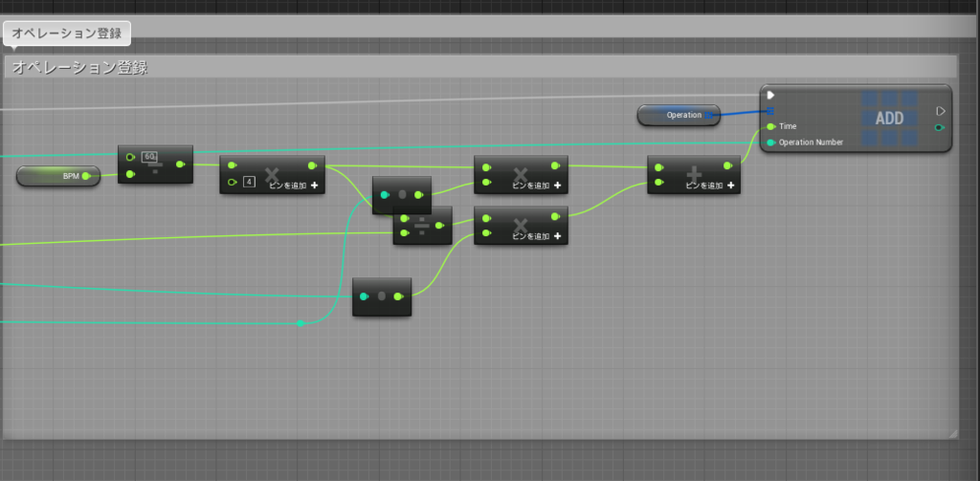Screen dimensions: 980x481
Task: Click top input pin of addition node
Action: 658,167
